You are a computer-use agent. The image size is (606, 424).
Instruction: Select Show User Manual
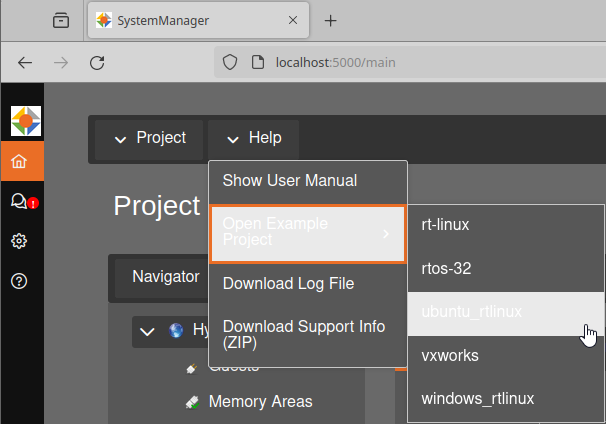click(308, 181)
